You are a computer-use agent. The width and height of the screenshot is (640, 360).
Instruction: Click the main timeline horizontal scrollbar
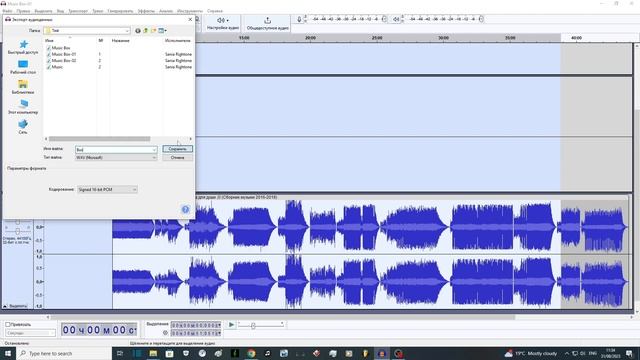[x=282, y=317]
